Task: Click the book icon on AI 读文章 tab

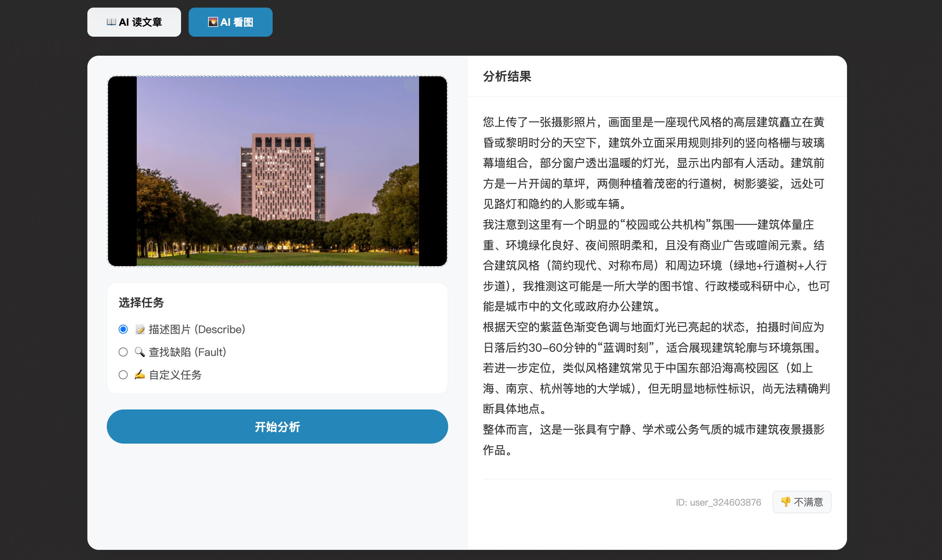Action: 111,22
